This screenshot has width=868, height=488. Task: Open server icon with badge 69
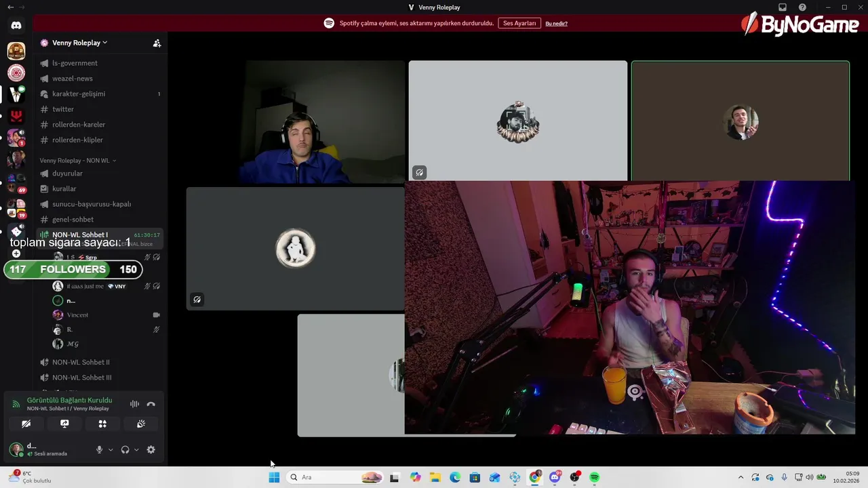[16, 182]
